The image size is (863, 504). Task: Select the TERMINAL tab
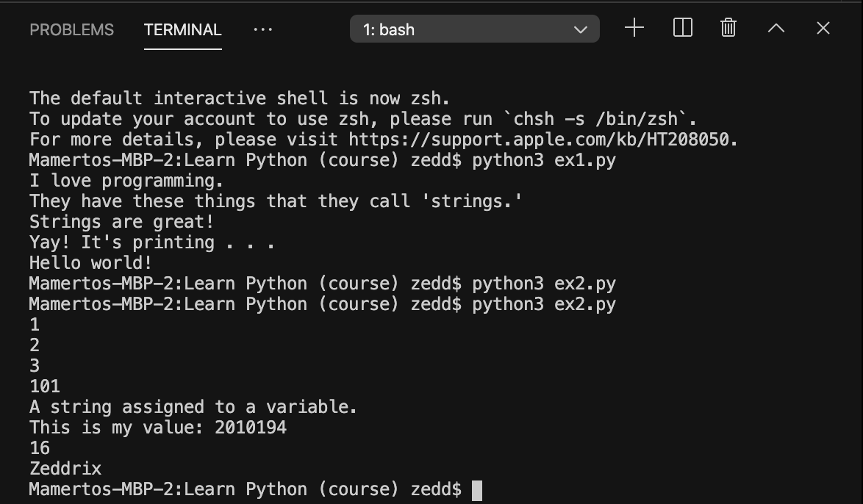coord(182,30)
